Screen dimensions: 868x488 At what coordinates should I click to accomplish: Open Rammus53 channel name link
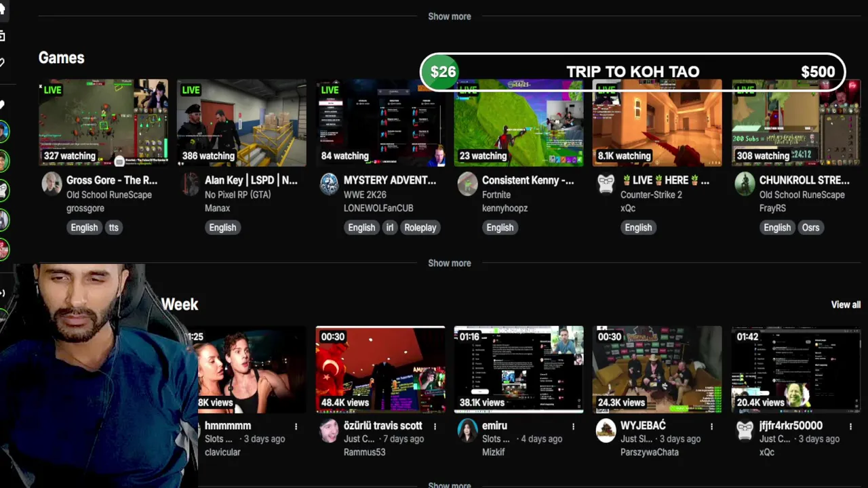(x=364, y=452)
